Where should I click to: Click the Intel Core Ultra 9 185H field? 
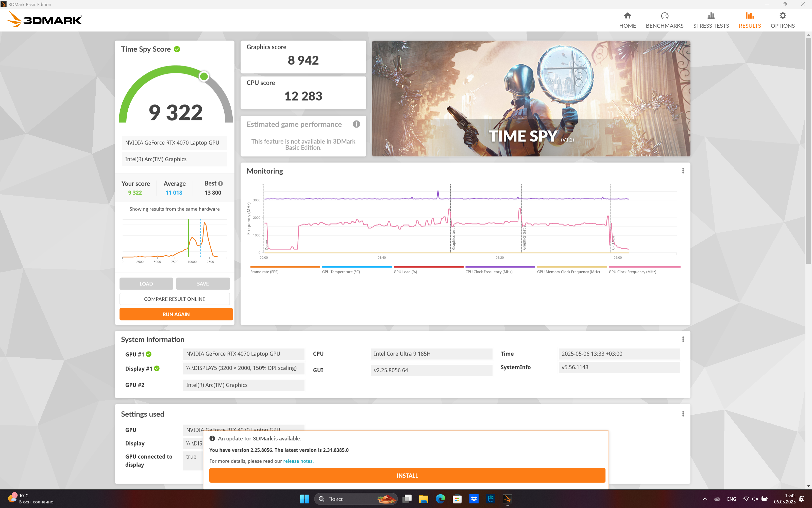(x=431, y=354)
